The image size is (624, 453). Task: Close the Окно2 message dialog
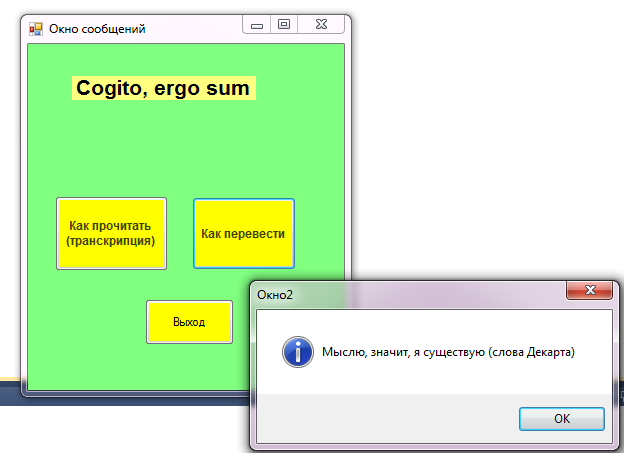589,290
